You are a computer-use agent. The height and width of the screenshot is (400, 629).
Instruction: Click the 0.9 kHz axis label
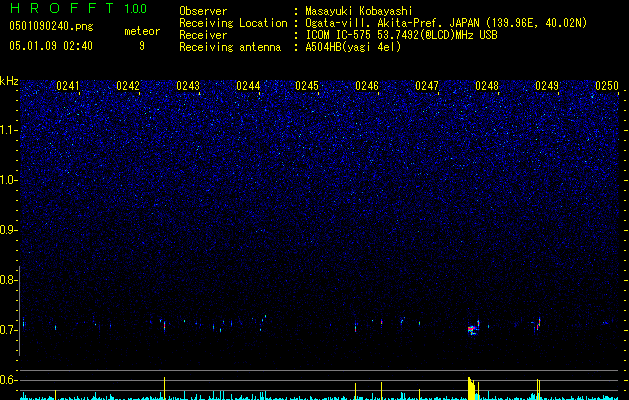(x=7, y=230)
